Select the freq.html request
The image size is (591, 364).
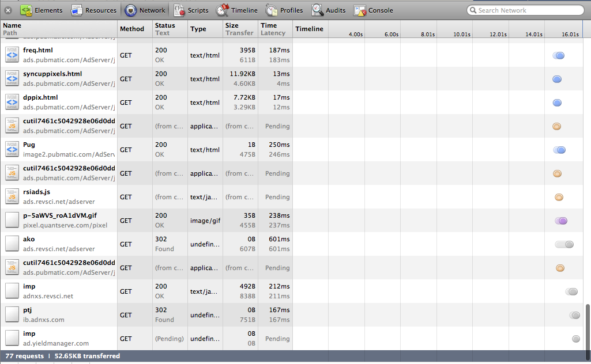[37, 50]
